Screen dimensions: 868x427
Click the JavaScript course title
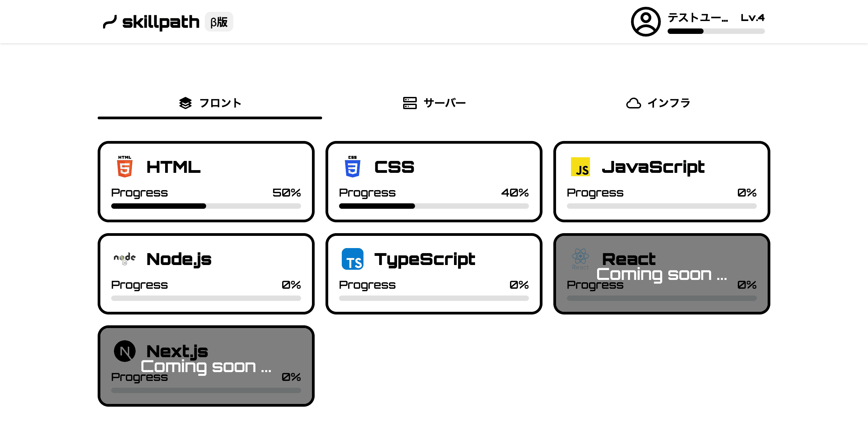click(x=653, y=167)
